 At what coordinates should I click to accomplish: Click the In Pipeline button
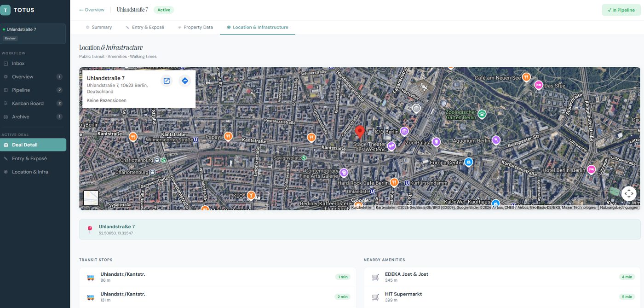621,10
